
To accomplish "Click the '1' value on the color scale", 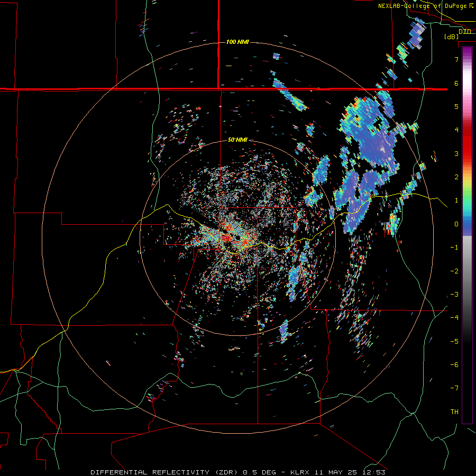I will pos(456,200).
